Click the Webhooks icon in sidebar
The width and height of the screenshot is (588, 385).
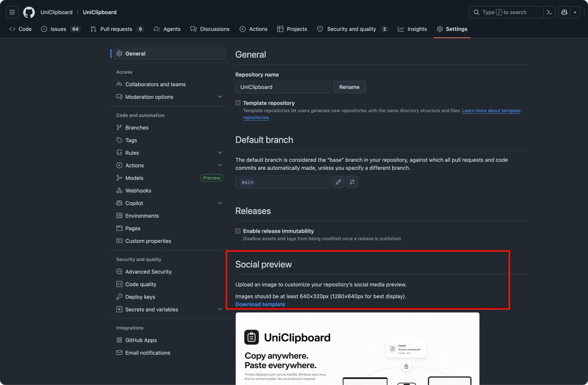[x=119, y=191]
